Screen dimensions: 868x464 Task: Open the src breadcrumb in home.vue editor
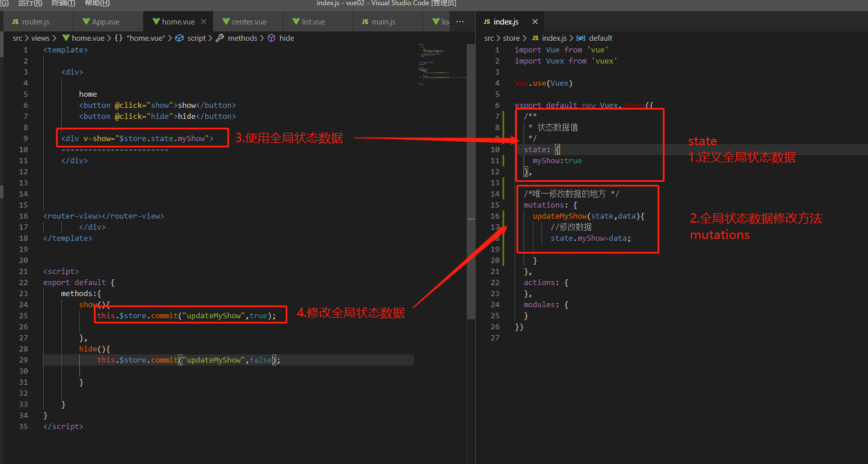18,38
